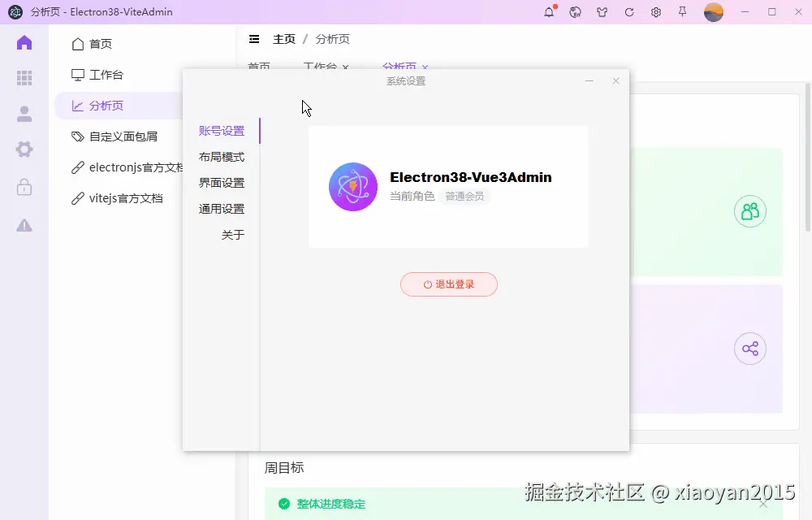Open the language switcher in the title bar

pos(575,12)
